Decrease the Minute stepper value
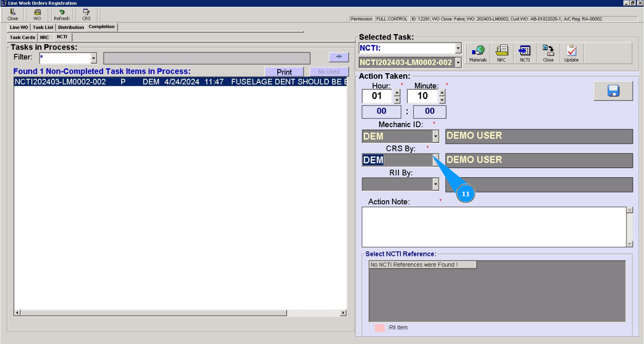Image resolution: width=644 pixels, height=344 pixels. click(x=442, y=99)
